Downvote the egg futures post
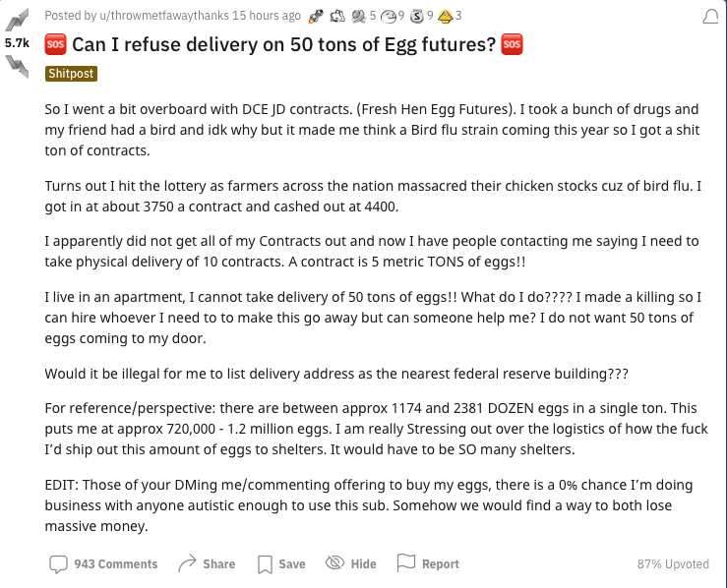This screenshot has width=727, height=588. [x=17, y=67]
